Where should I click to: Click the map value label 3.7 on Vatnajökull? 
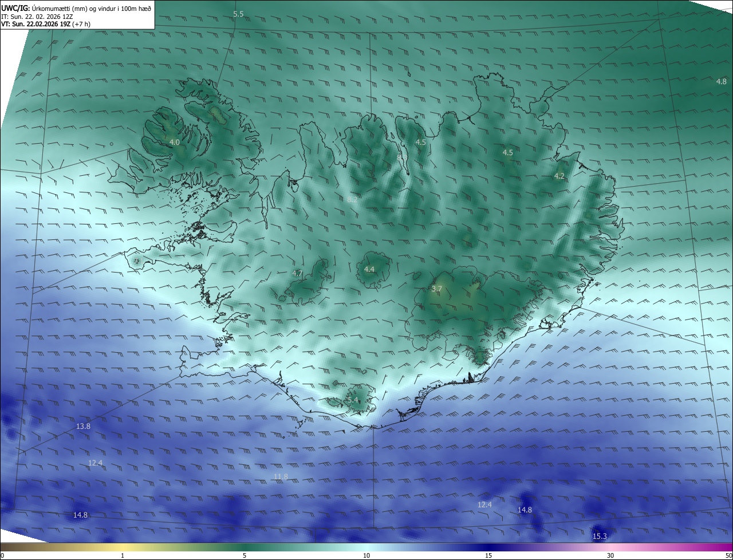coord(437,289)
